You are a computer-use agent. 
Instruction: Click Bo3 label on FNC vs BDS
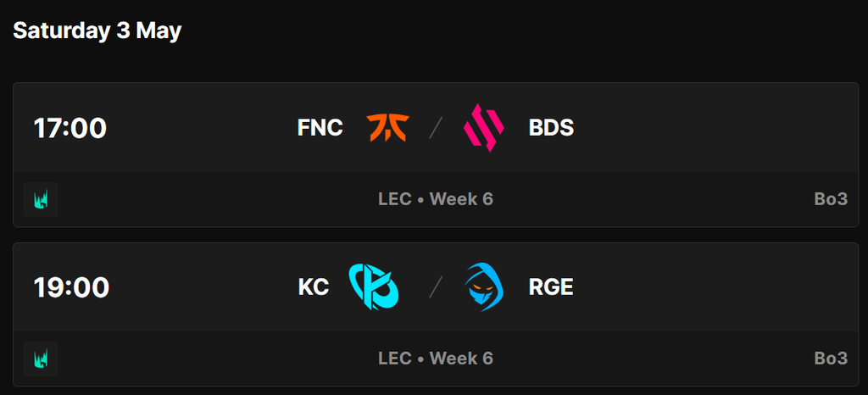(831, 199)
